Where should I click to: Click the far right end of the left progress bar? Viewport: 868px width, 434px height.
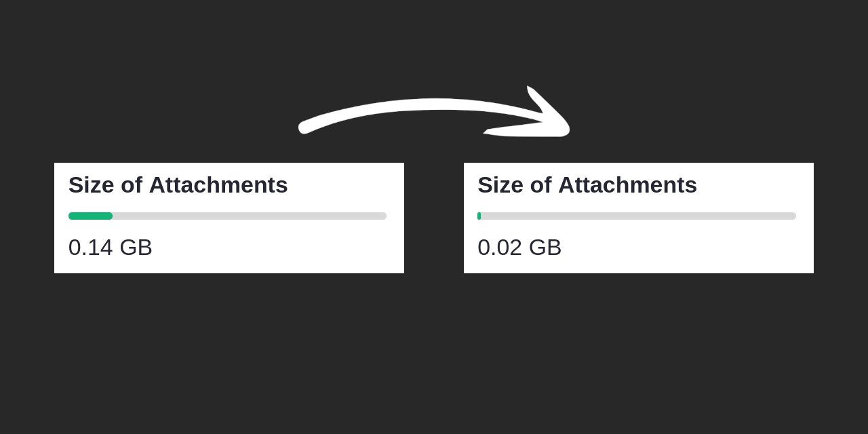[x=383, y=216]
